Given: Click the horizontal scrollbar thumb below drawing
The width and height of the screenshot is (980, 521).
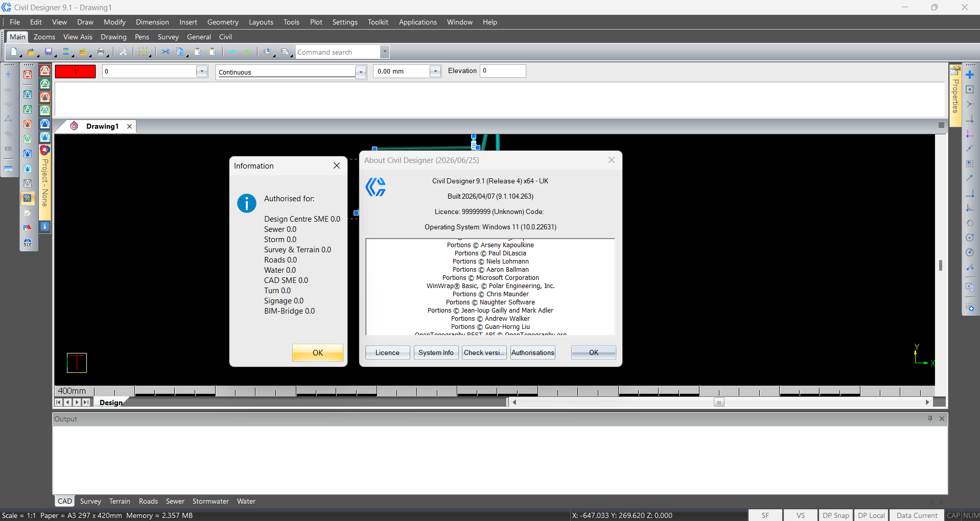Looking at the screenshot, I should (719, 402).
